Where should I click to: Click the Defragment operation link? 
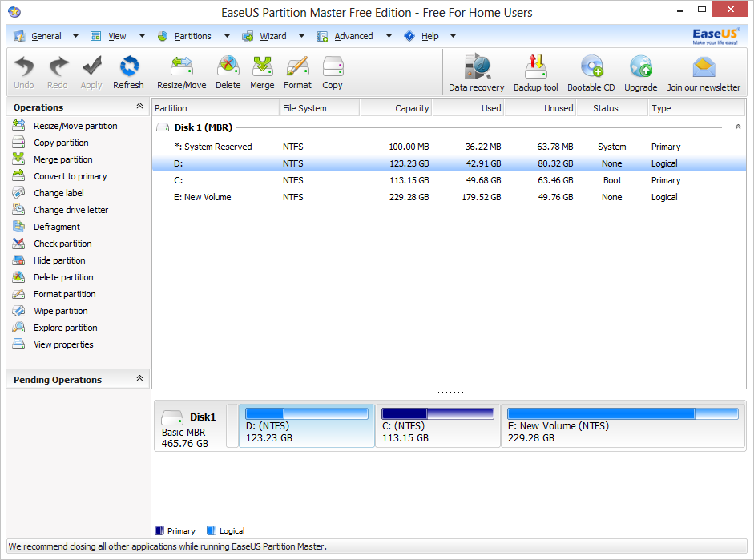[x=57, y=227]
